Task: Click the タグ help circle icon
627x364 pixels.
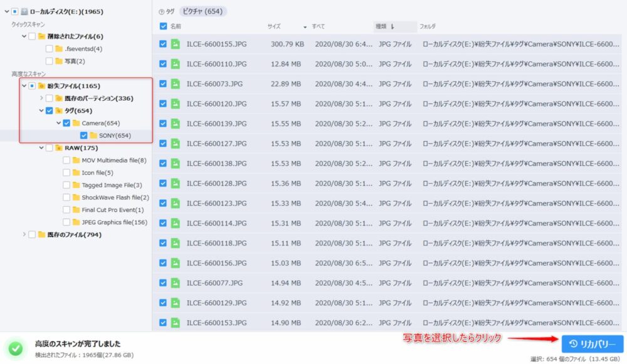Action: (x=162, y=12)
